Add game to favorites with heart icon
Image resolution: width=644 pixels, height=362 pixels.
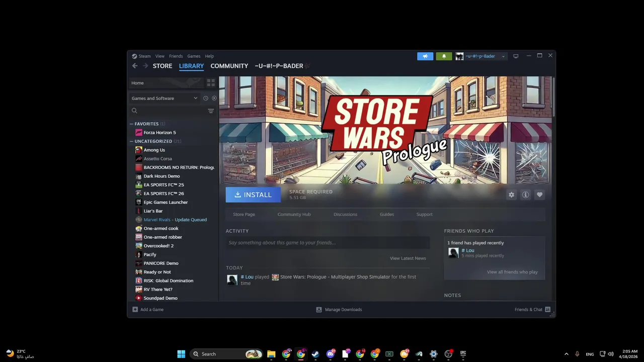(539, 195)
